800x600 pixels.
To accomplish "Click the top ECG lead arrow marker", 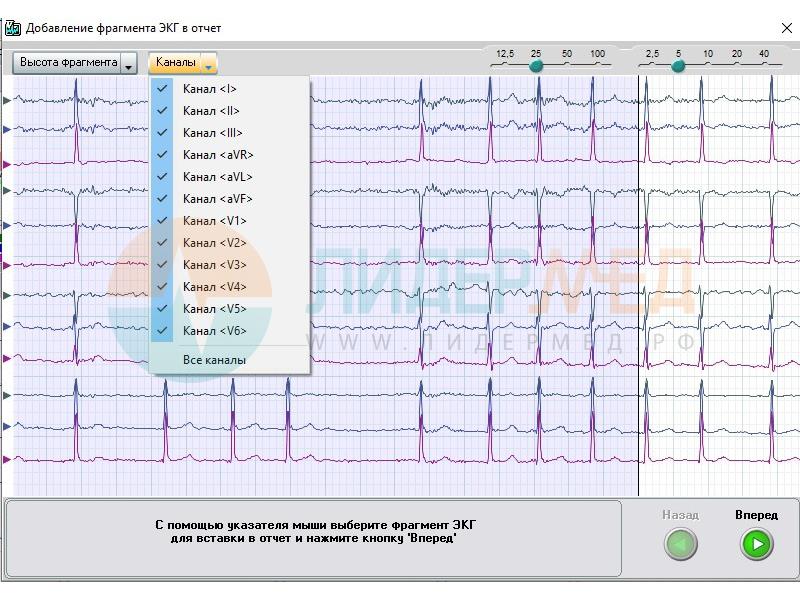I will [7, 100].
